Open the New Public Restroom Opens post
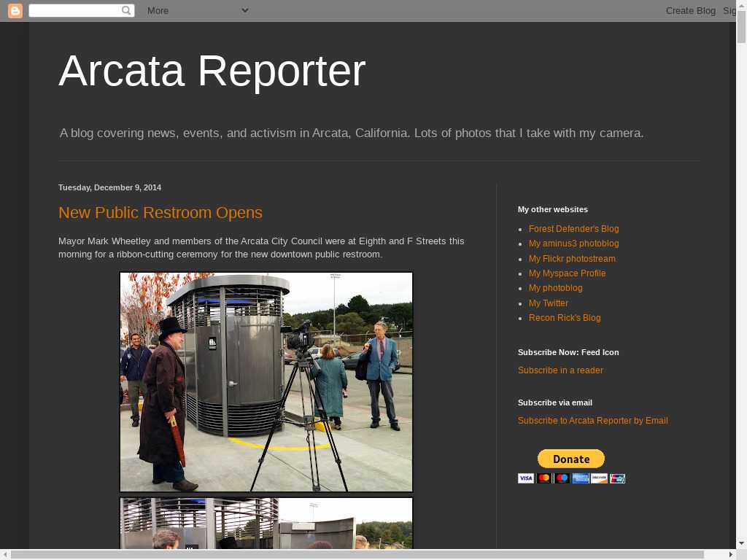Viewport: 747px width, 560px height. click(x=160, y=212)
